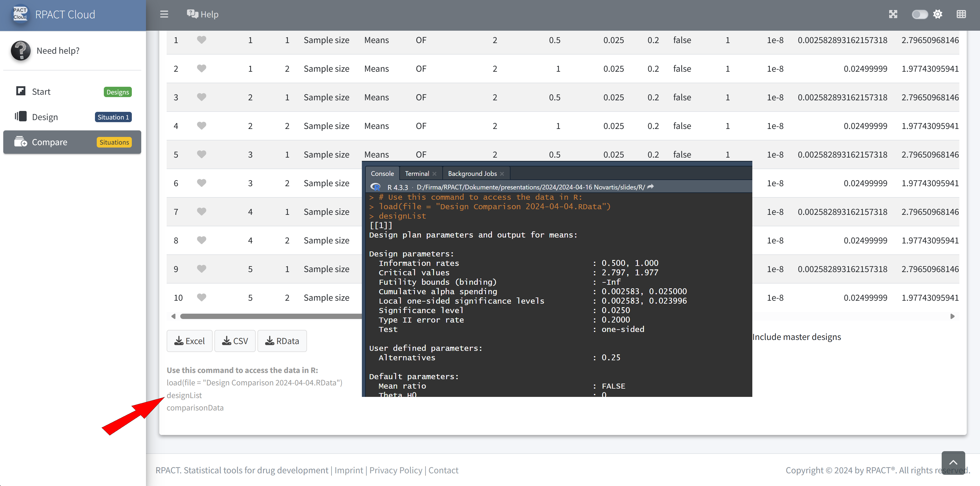The height and width of the screenshot is (486, 980).
Task: Click the fullscreen expand icon
Action: (893, 14)
